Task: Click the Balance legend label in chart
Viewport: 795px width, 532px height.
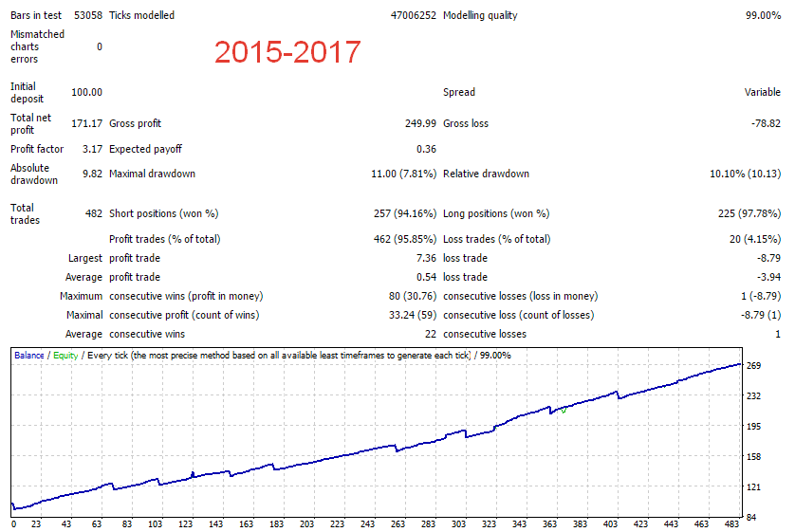Action: pyautogui.click(x=28, y=356)
